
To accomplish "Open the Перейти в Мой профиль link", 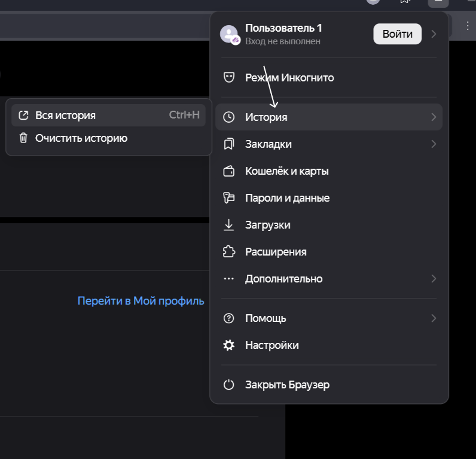I will [141, 301].
